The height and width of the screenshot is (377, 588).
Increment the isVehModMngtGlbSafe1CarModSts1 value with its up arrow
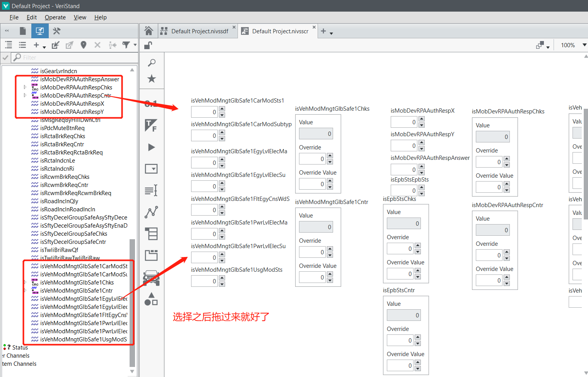[x=221, y=110]
